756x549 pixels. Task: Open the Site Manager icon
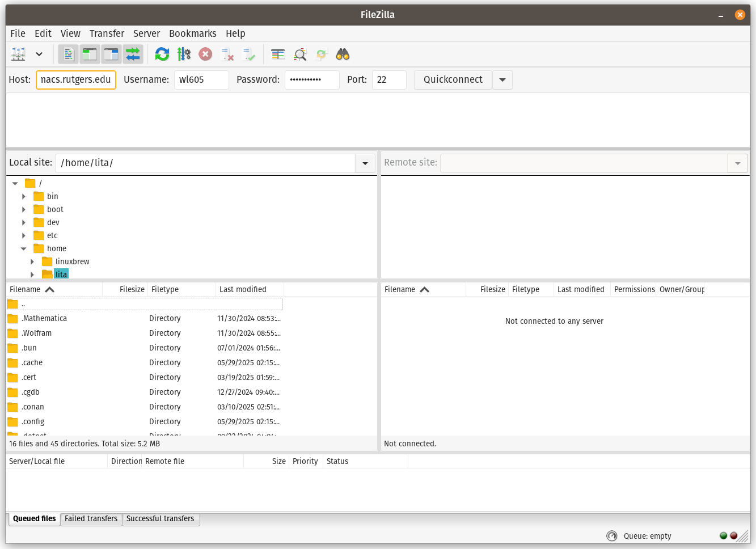(19, 54)
